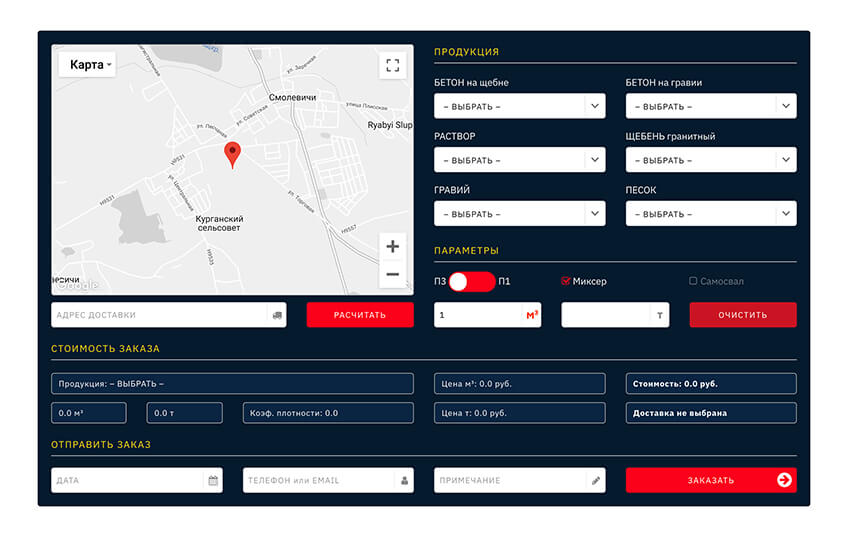Viewport: 848px width, 537px height.
Task: Toggle fullscreen view on the map
Action: (x=392, y=66)
